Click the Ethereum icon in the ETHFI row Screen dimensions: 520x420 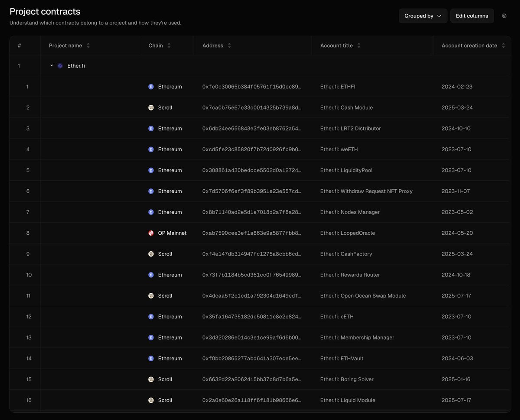[151, 87]
